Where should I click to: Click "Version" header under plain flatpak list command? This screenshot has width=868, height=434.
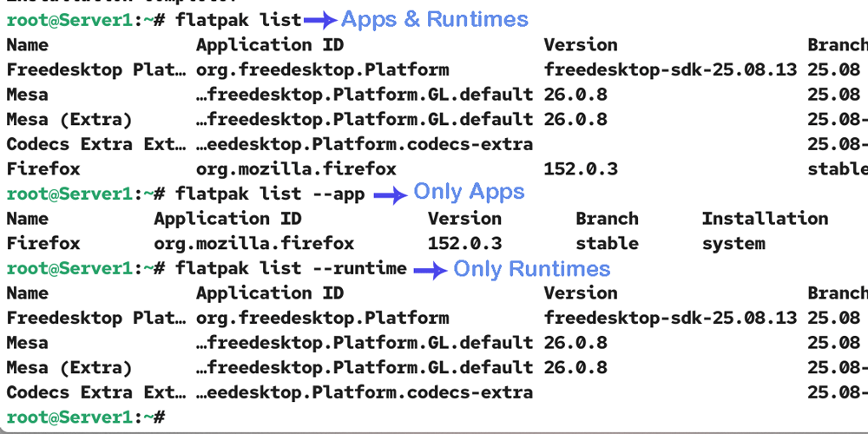pyautogui.click(x=581, y=45)
